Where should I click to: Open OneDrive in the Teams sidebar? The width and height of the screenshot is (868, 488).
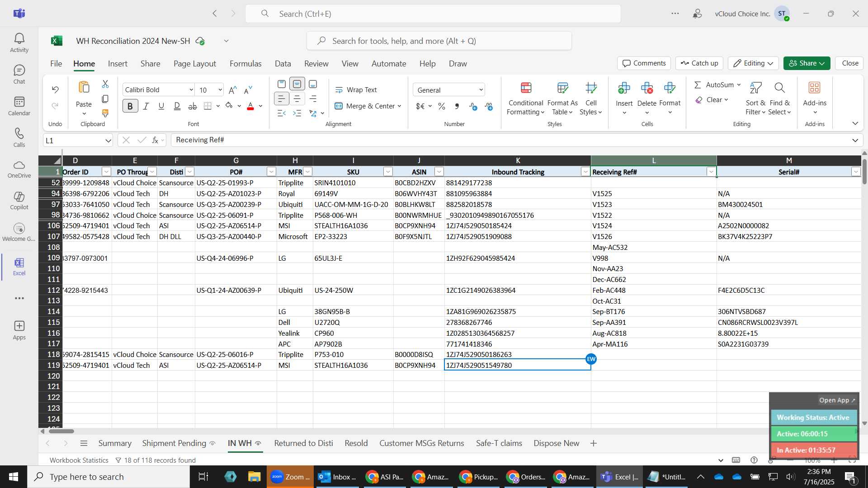pyautogui.click(x=19, y=169)
